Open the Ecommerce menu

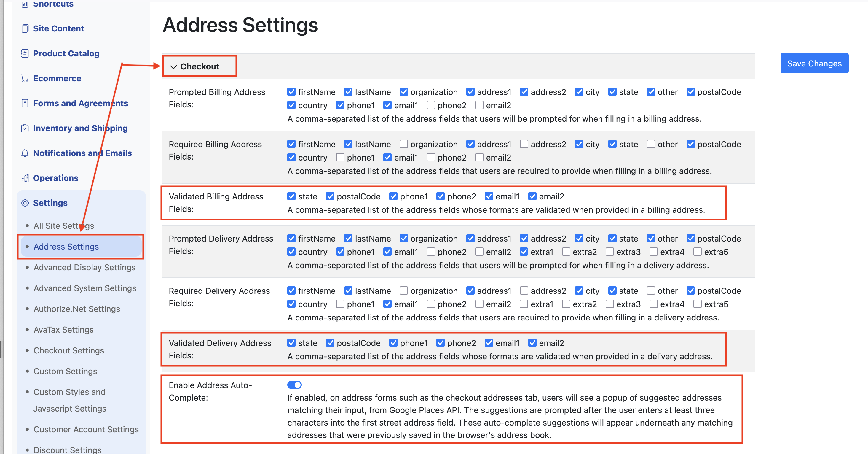point(57,79)
